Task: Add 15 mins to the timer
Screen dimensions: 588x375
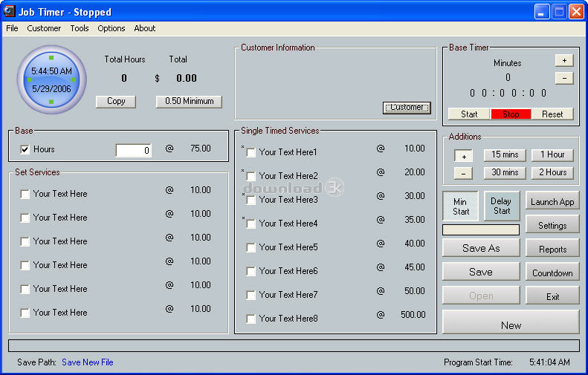Action: pyautogui.click(x=505, y=155)
